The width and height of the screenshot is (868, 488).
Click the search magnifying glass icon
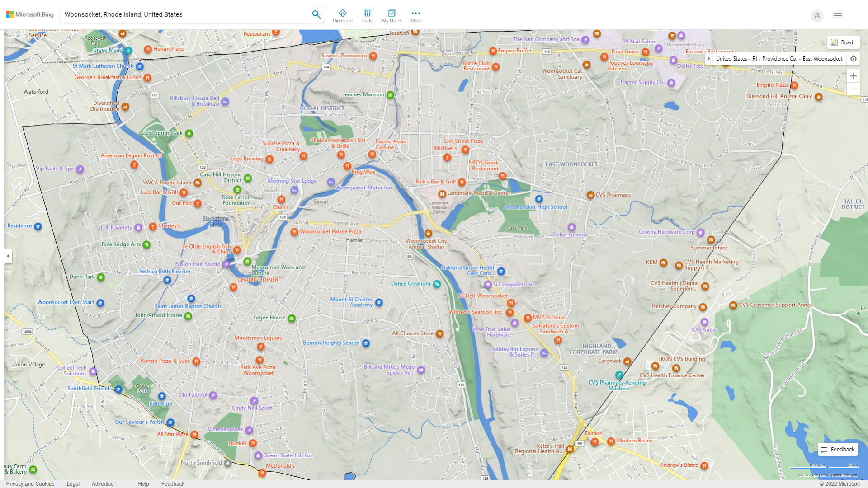coord(316,14)
